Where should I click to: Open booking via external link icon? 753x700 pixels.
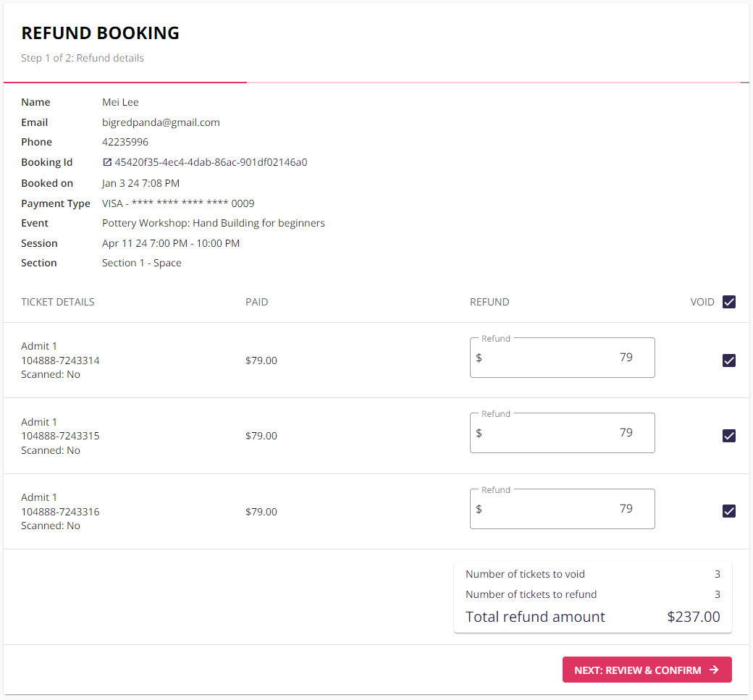click(107, 162)
